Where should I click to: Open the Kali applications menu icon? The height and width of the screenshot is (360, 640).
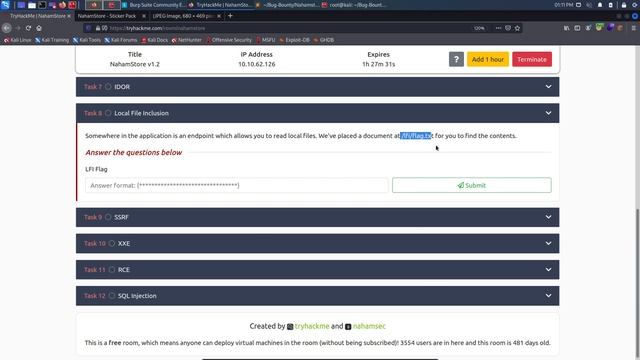click(x=5, y=5)
